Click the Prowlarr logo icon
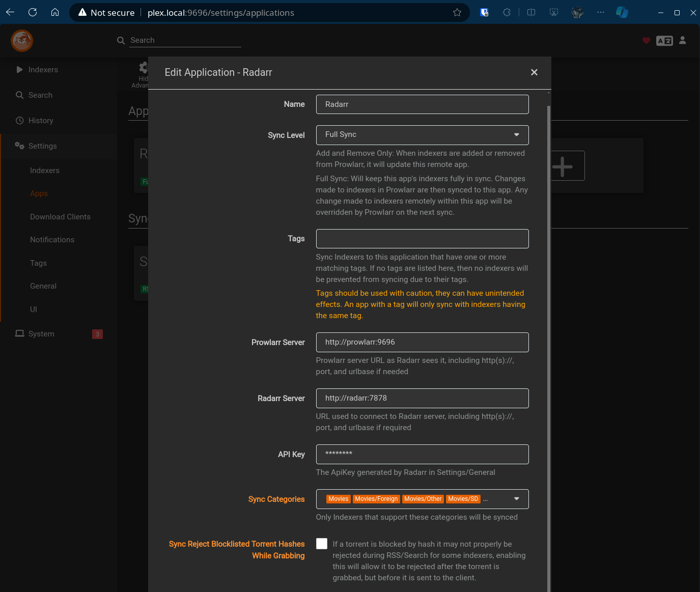The width and height of the screenshot is (700, 592). (22, 41)
